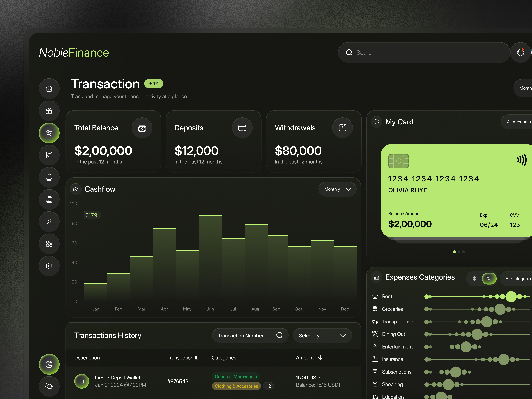Open the settings gear in the sidebar
This screenshot has width=532, height=399.
[49, 266]
